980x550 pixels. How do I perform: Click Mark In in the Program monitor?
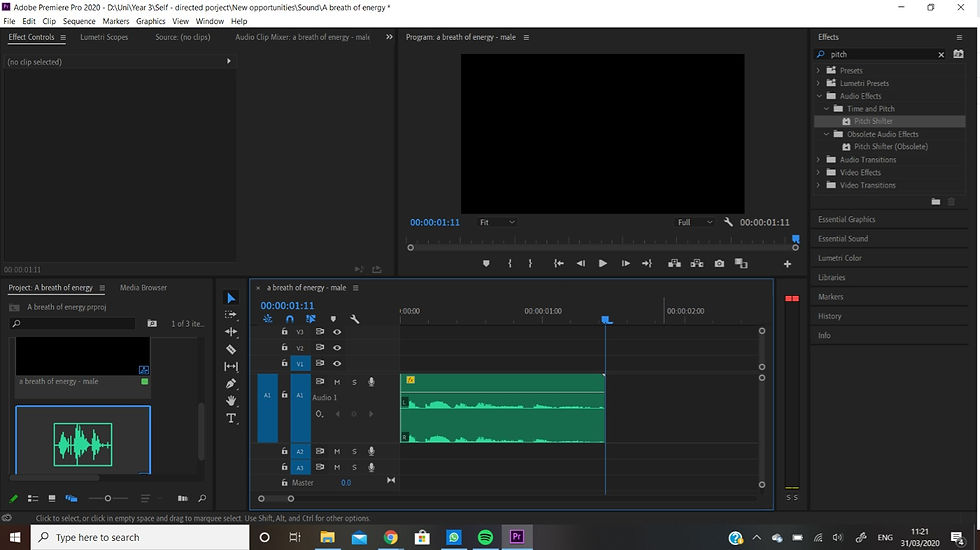(510, 264)
